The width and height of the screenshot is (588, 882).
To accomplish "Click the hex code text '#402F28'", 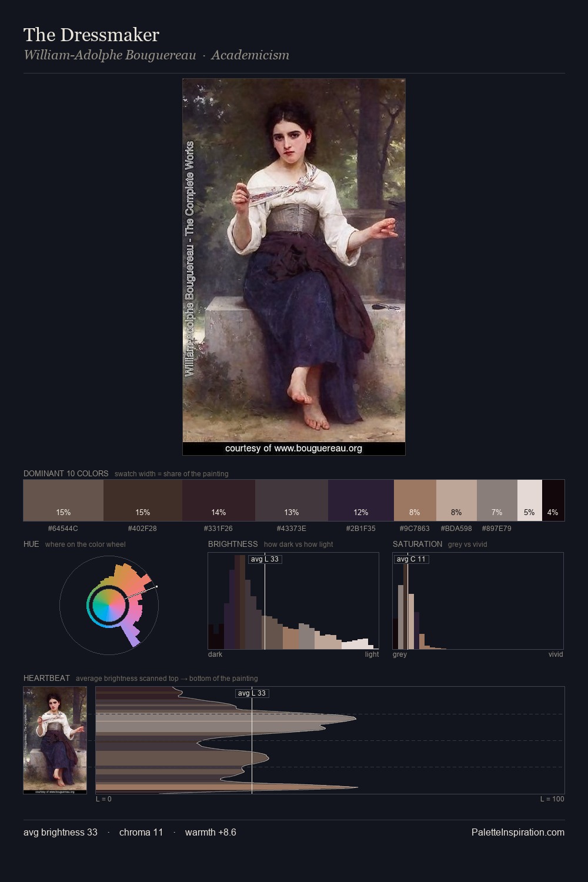I will pyautogui.click(x=142, y=529).
